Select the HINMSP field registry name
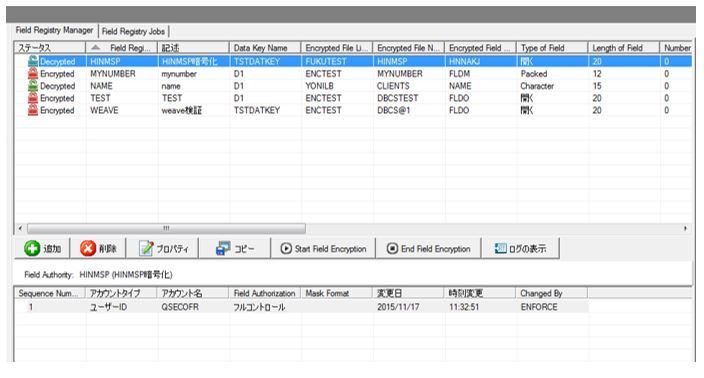704x378 pixels. pyautogui.click(x=105, y=62)
